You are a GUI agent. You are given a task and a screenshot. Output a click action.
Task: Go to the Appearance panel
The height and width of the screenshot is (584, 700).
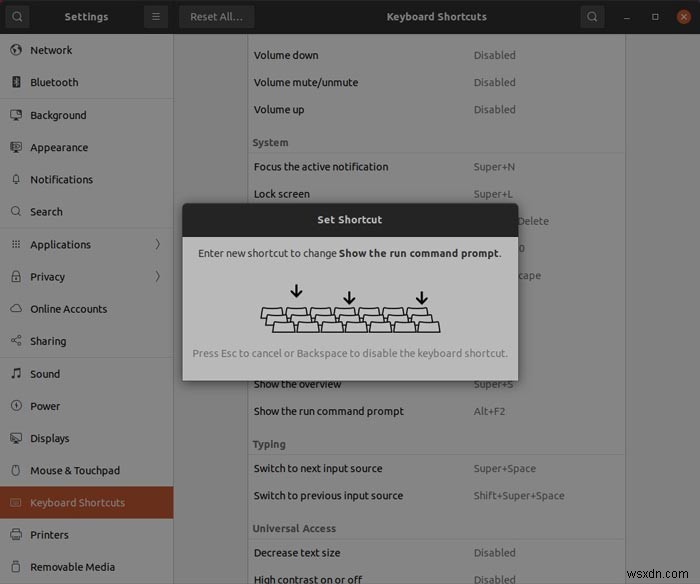(87, 147)
